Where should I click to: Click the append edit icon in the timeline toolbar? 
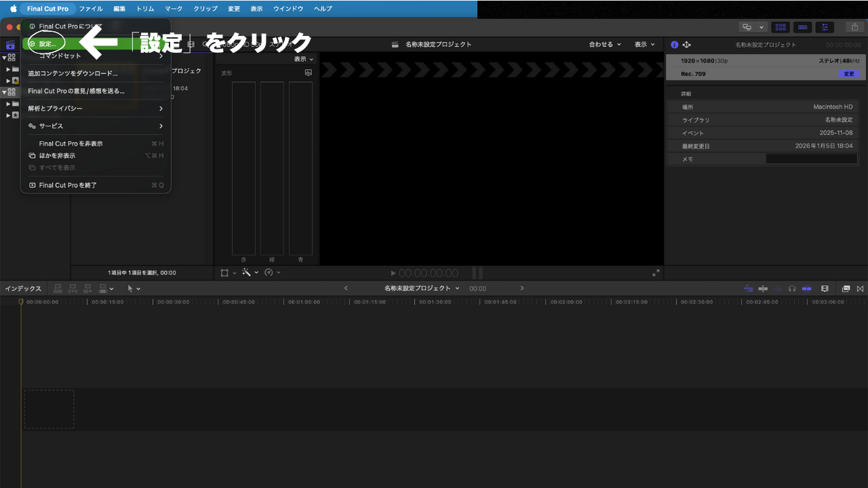pos(86,288)
